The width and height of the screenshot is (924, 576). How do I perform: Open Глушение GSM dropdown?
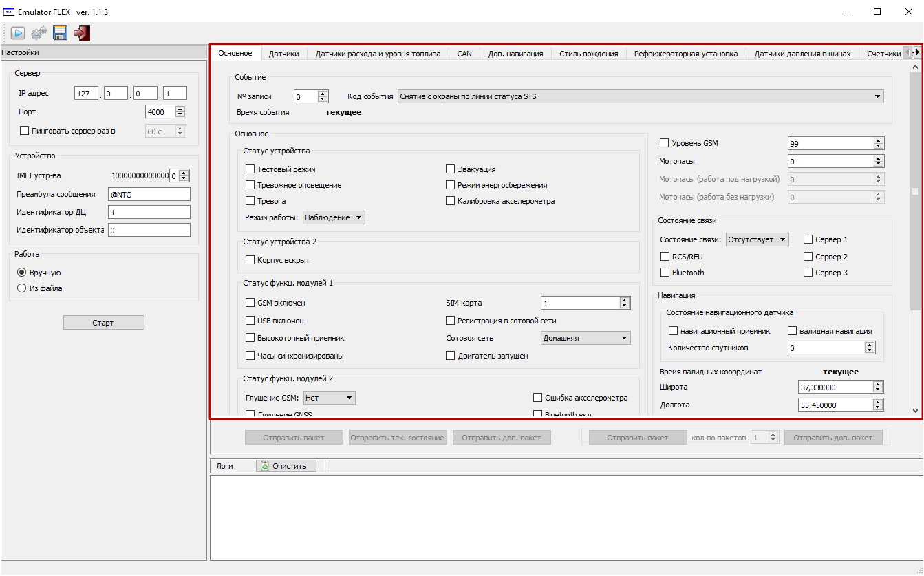coord(330,398)
